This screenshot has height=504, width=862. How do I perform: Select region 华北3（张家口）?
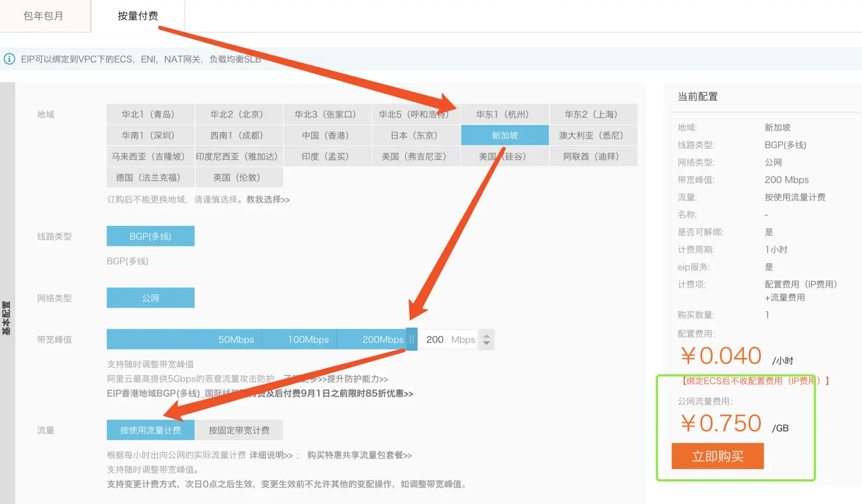(328, 114)
